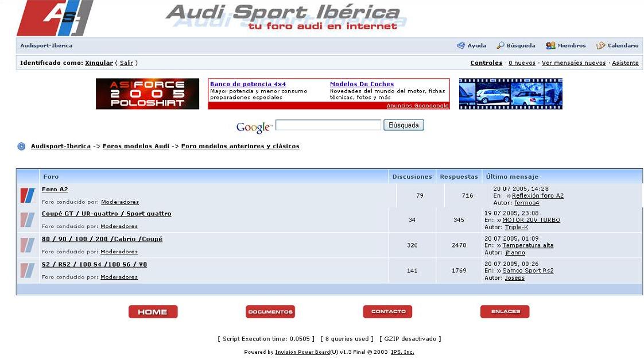Open author jhanno profile
Viewport: 644px width, 359px height.
[515, 253]
